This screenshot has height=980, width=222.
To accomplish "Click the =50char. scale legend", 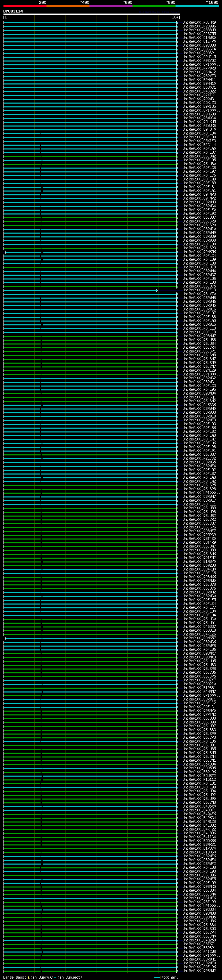I will pyautogui.click(x=165, y=977).
